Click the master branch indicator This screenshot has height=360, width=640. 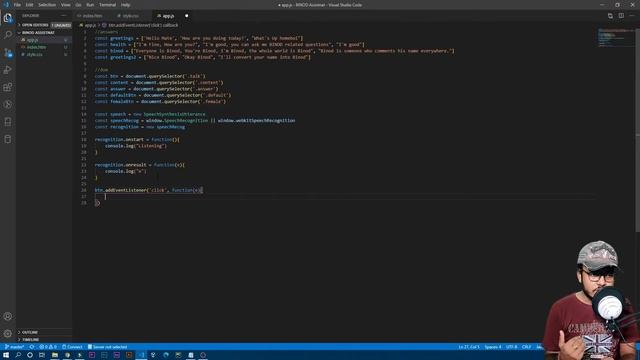point(14,347)
